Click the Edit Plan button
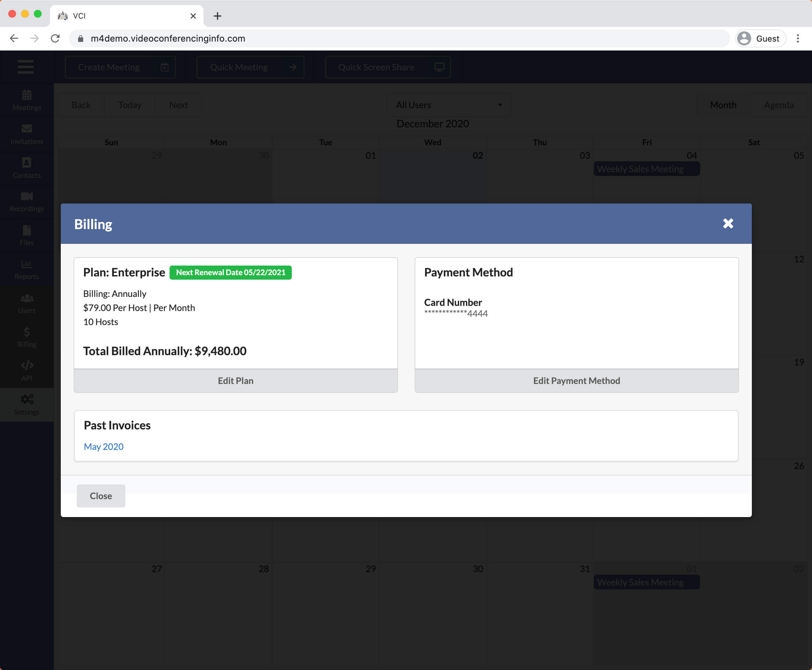The width and height of the screenshot is (812, 670). point(235,380)
